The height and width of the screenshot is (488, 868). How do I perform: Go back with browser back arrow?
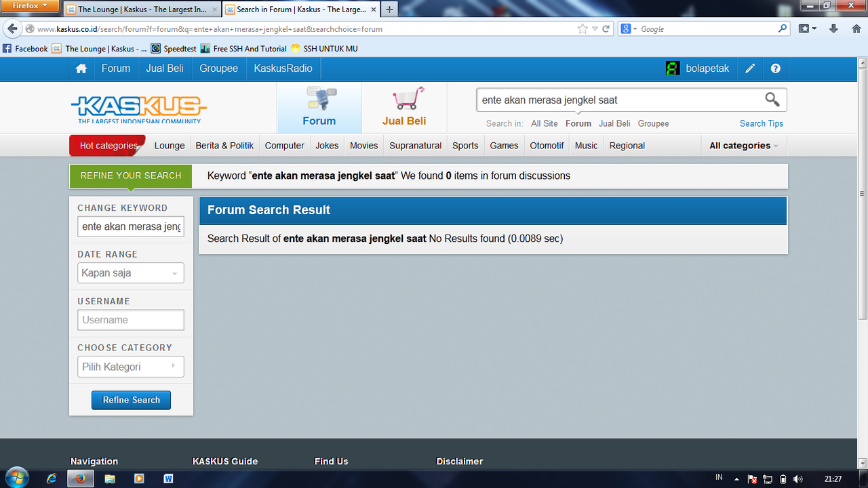coord(12,29)
